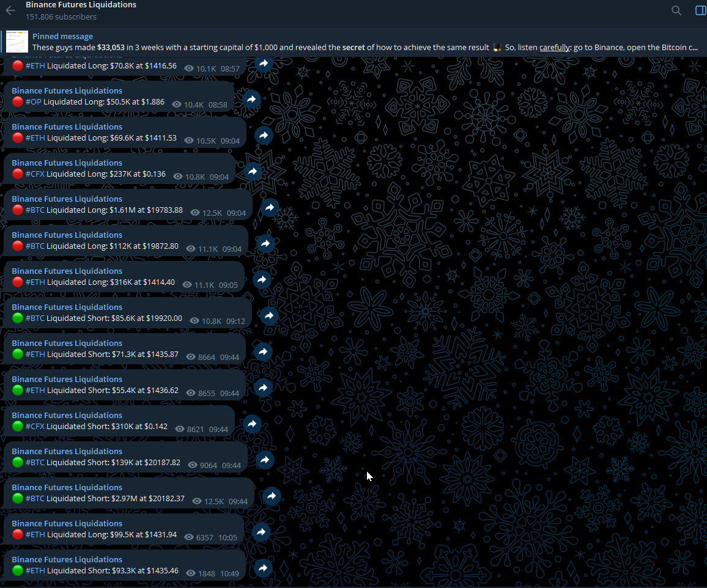Forward the #ETH Long $316K message
This screenshot has width=707, height=588.
(x=262, y=280)
